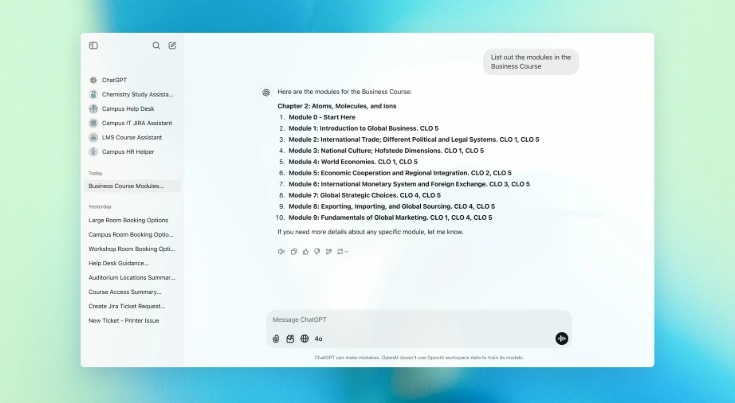735x403 pixels.
Task: Enable web search globe icon
Action: tap(304, 339)
